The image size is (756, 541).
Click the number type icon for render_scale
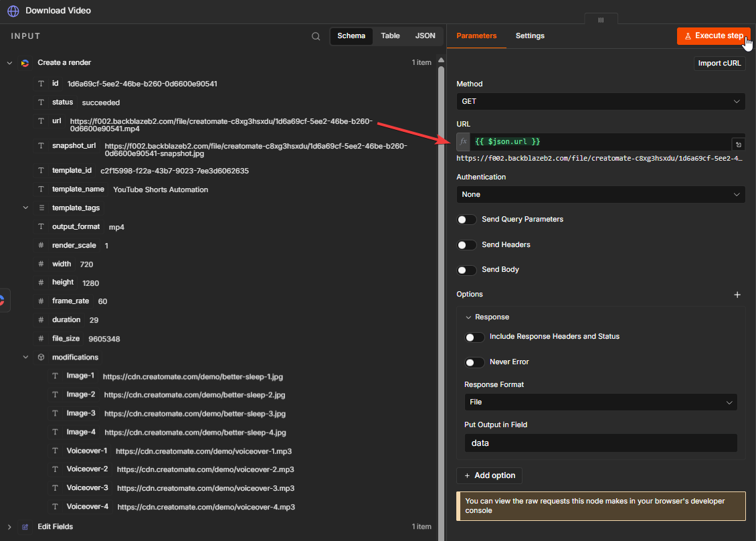click(41, 245)
